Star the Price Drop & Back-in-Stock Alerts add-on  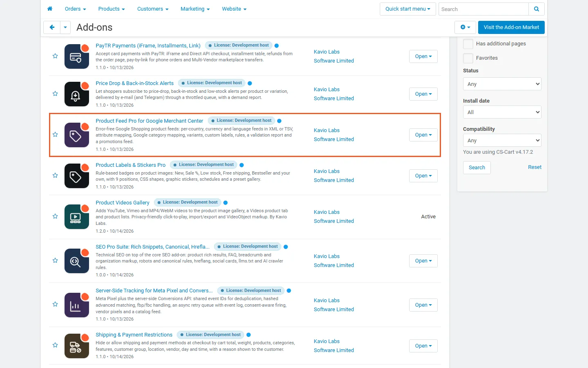[55, 94]
